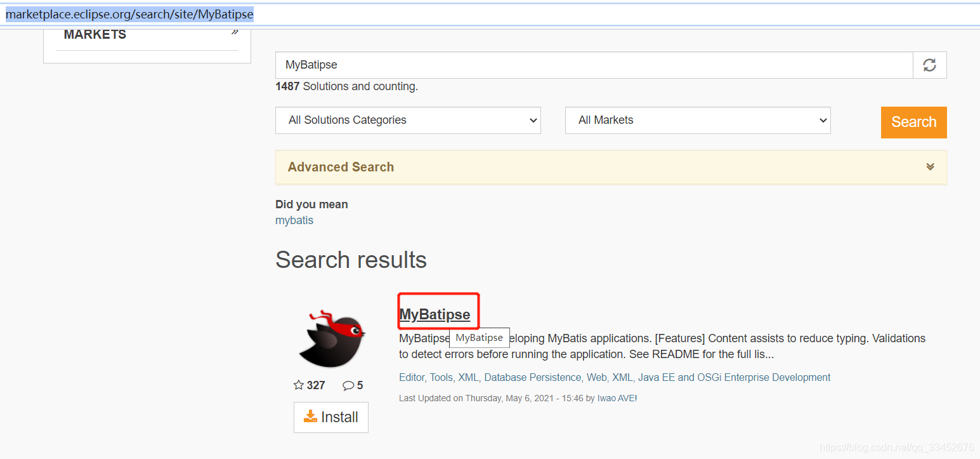Click the 'Did you mean' label

click(311, 204)
